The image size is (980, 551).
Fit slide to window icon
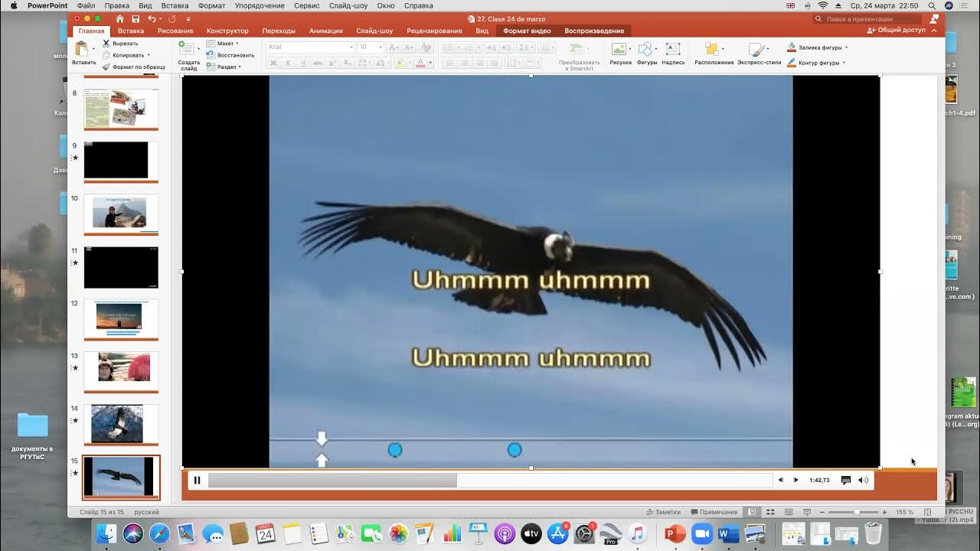[x=928, y=512]
